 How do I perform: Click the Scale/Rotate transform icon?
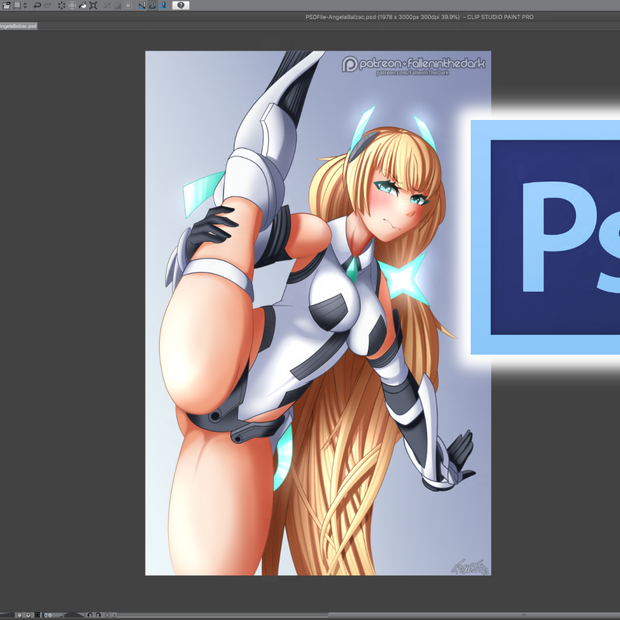coord(93,5)
